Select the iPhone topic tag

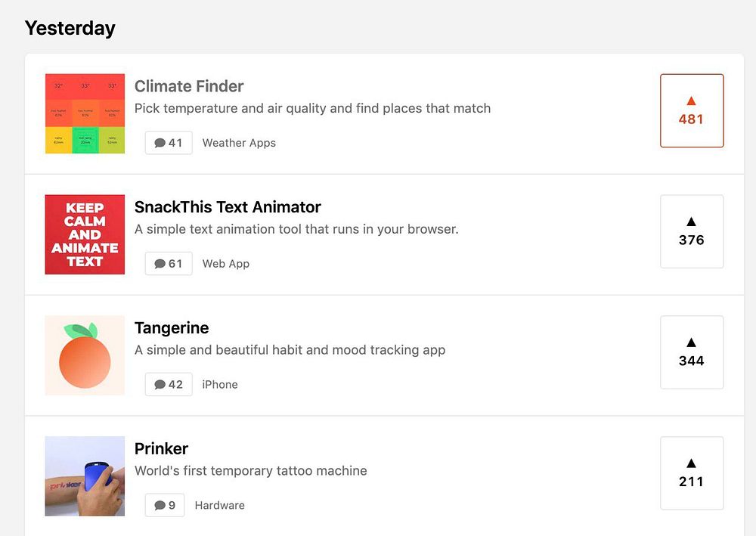220,385
